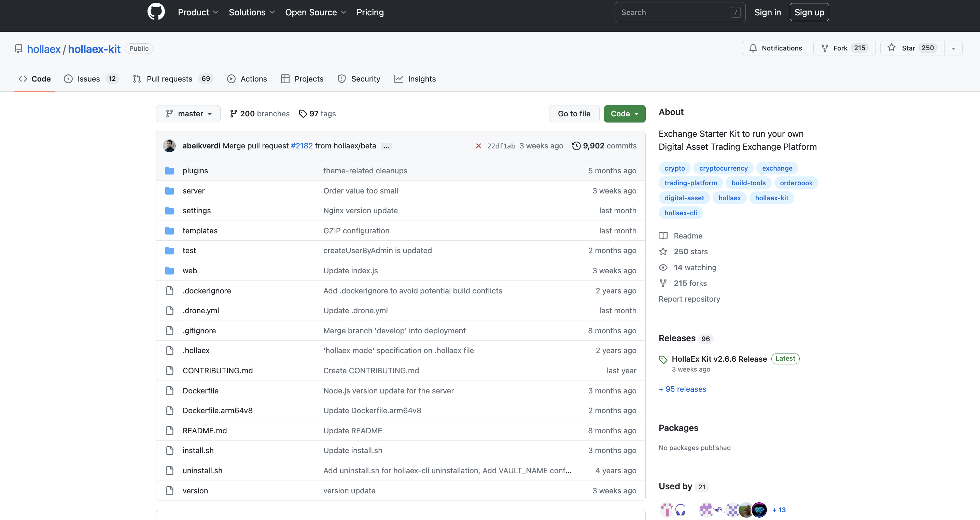Click the GitHub Octocat logo
The height and width of the screenshot is (520, 980).
(x=156, y=12)
